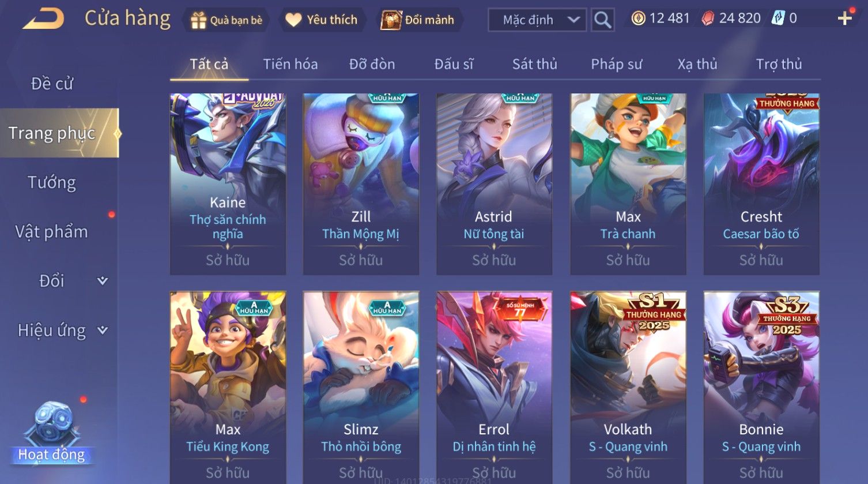The height and width of the screenshot is (484, 868).
Task: Click the Đổi mảnh chest icon
Action: coord(391,20)
